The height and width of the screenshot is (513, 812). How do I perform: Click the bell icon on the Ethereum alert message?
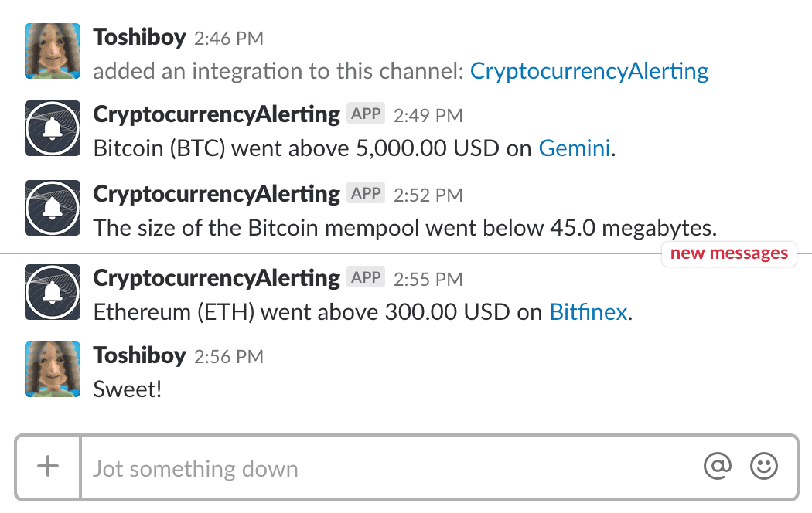pyautogui.click(x=52, y=292)
